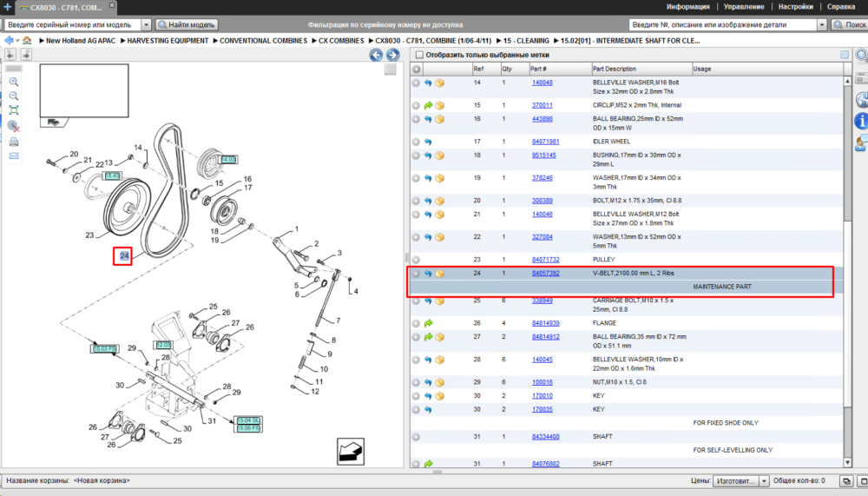
Task: Click the blue arrow icon for IDLER WHEEL row
Action: (428, 142)
